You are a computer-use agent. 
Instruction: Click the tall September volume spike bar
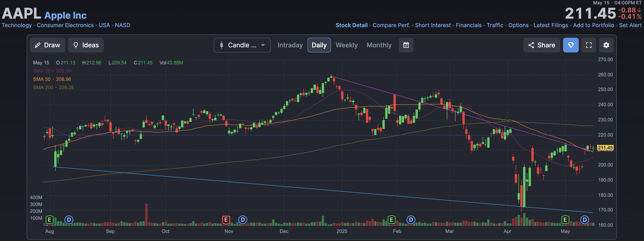[x=146, y=215]
